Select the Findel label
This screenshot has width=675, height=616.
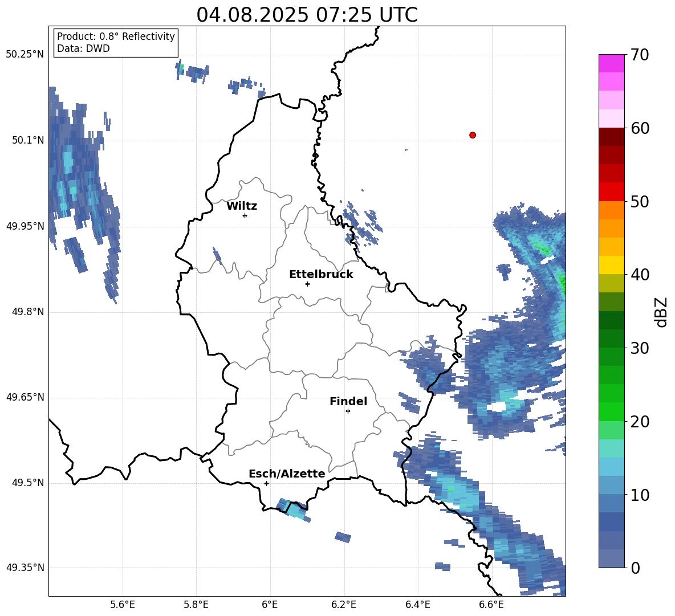348,401
